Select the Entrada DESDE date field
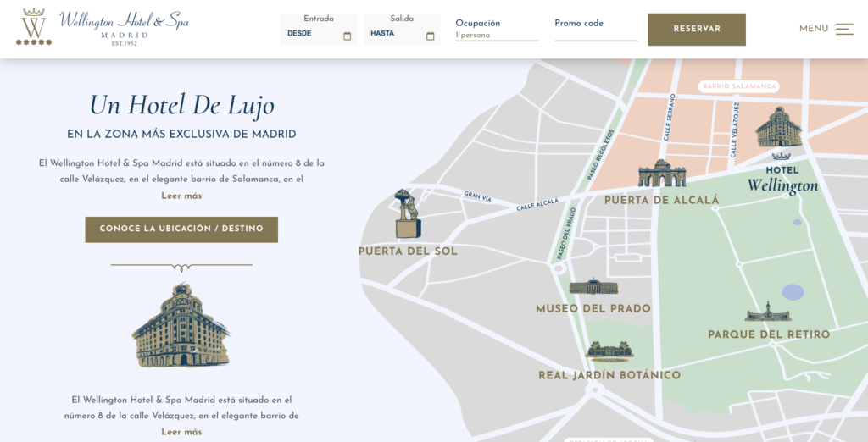 pos(319,30)
